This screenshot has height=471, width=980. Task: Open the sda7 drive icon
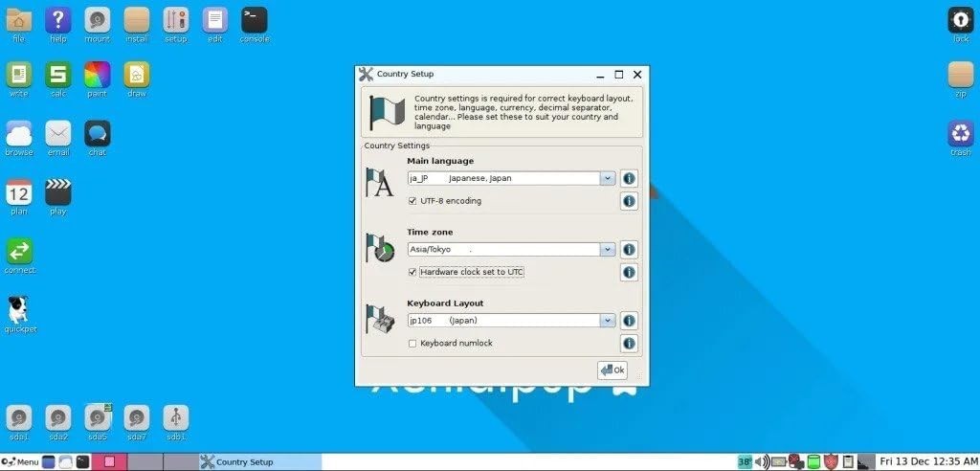pyautogui.click(x=137, y=417)
